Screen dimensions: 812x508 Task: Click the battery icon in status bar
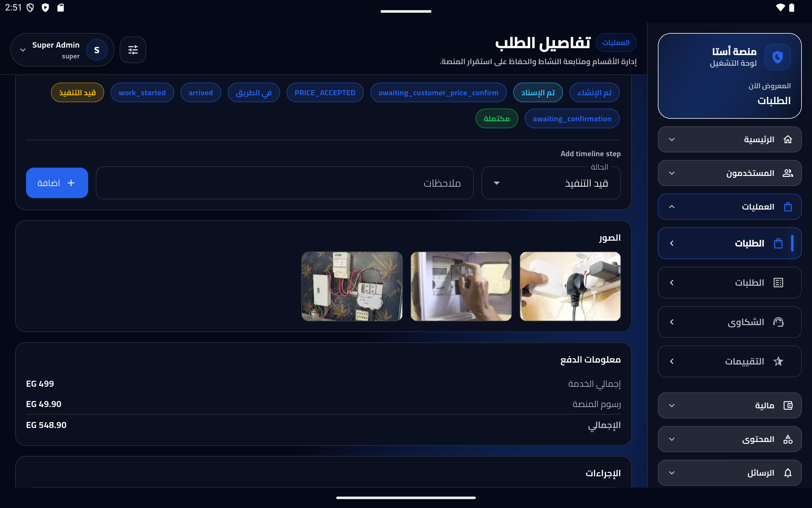792,7
